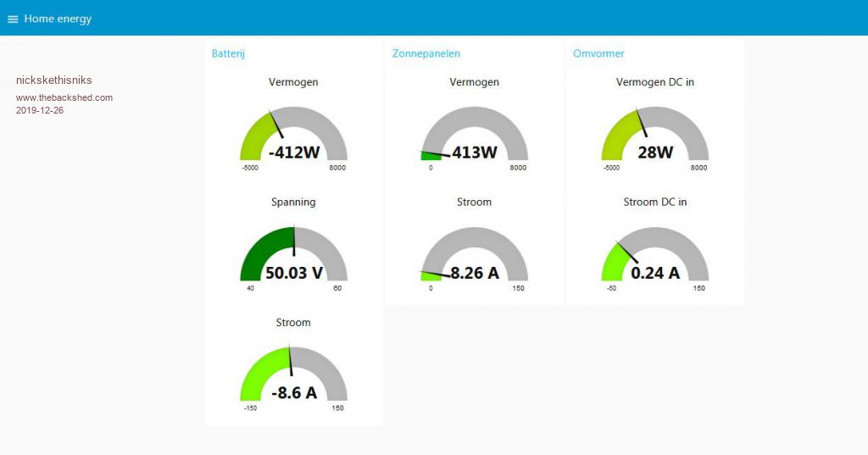This screenshot has height=455, width=868.
Task: Click the Stroom DC in label
Action: click(x=654, y=203)
